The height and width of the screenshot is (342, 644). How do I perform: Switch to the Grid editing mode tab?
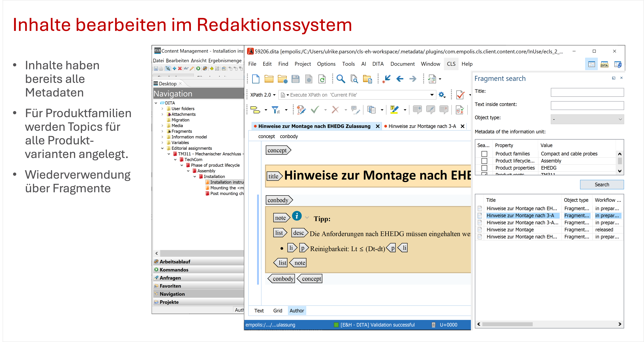tap(278, 310)
